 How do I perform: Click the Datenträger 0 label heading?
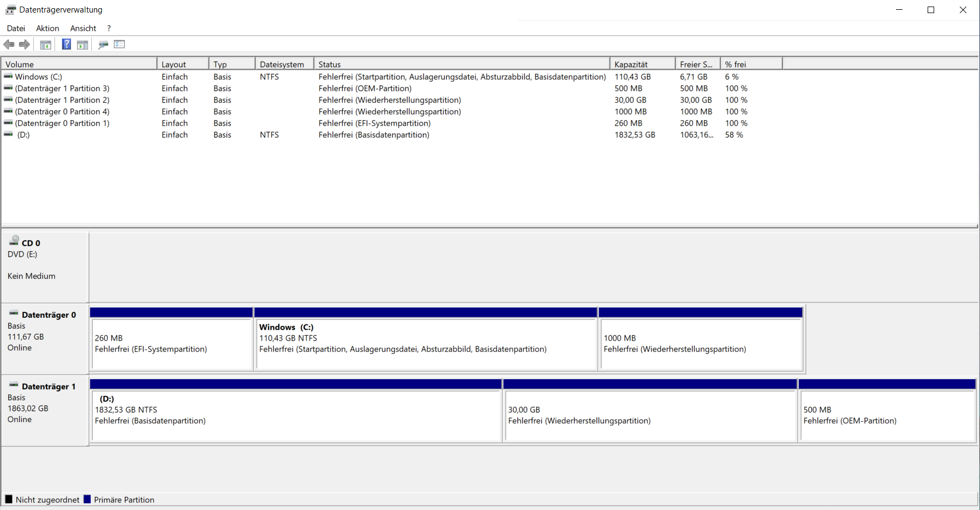click(49, 315)
